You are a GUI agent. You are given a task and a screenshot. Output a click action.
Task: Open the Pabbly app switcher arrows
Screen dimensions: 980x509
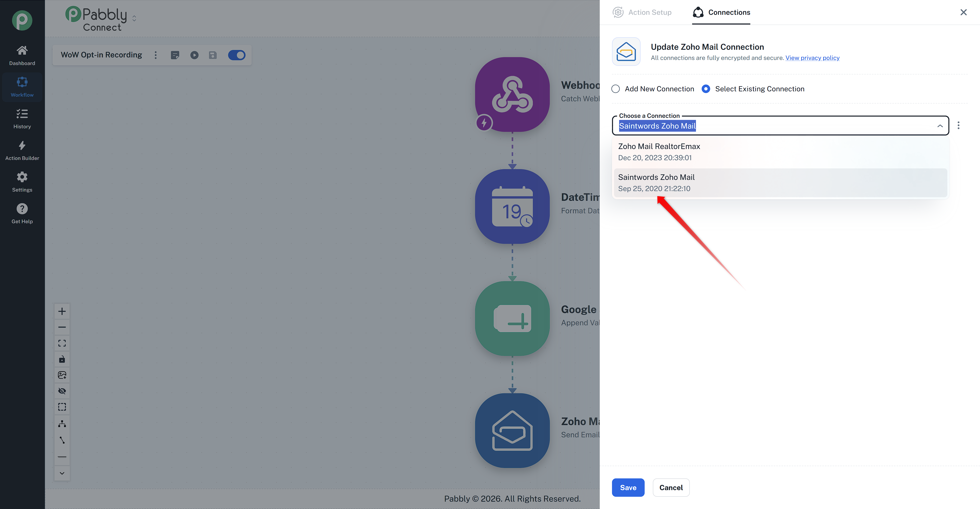pyautogui.click(x=134, y=18)
